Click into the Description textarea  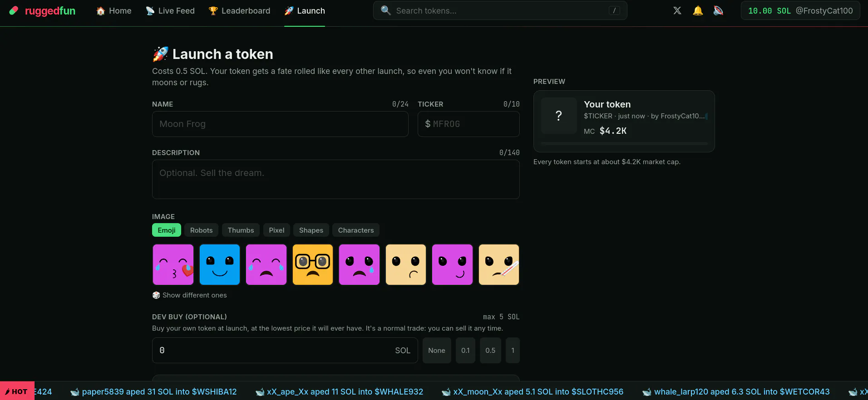coord(336,180)
